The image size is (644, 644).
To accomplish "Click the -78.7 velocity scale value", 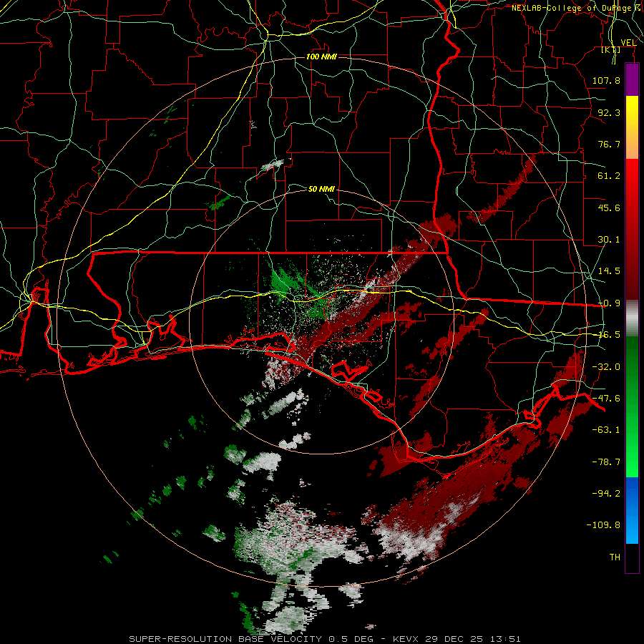I will click(x=606, y=462).
